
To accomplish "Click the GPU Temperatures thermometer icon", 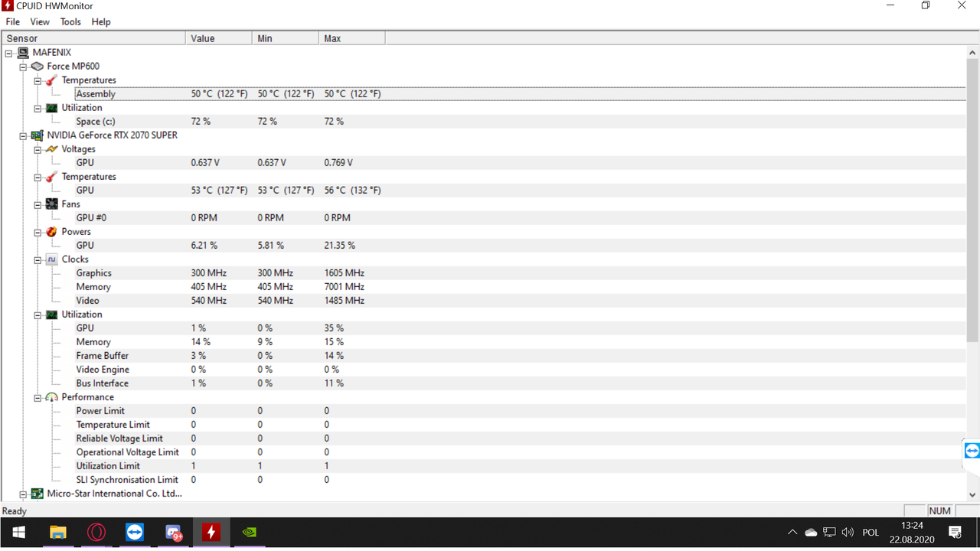I will pyautogui.click(x=51, y=177).
